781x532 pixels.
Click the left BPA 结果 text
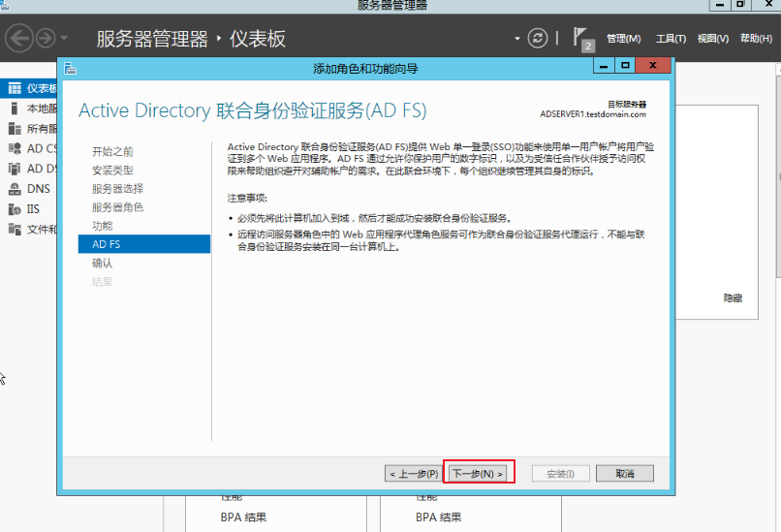click(x=243, y=517)
